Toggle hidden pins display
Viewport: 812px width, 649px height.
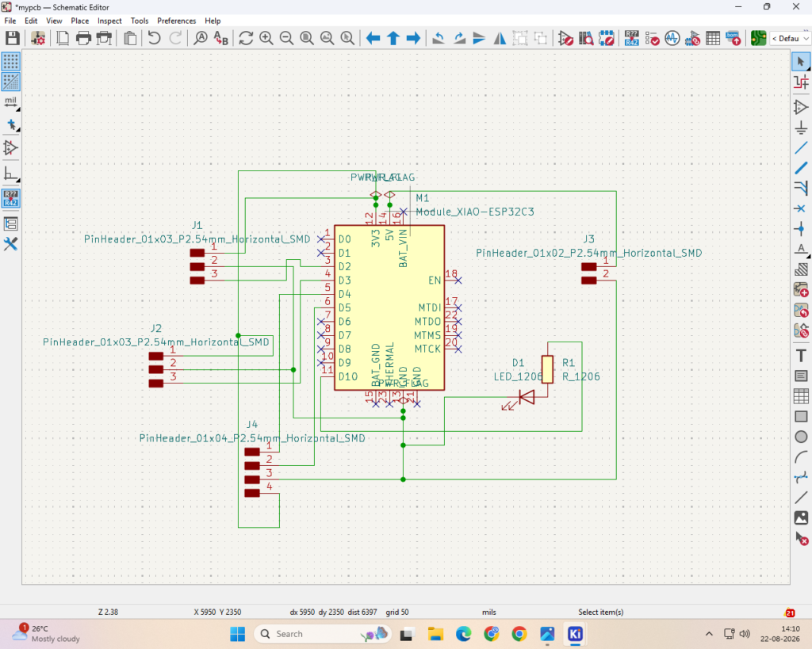pyautogui.click(x=11, y=147)
